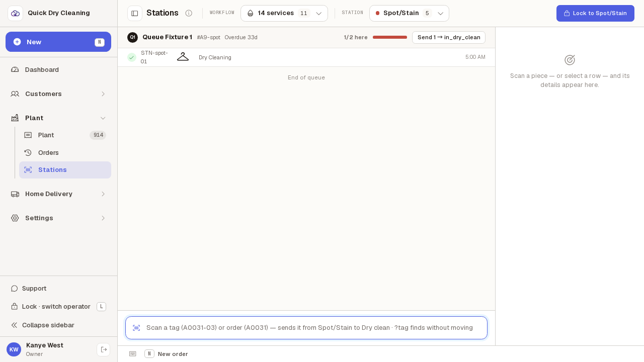644x362 pixels.
Task: Expand the Settings section
Action: [58, 218]
